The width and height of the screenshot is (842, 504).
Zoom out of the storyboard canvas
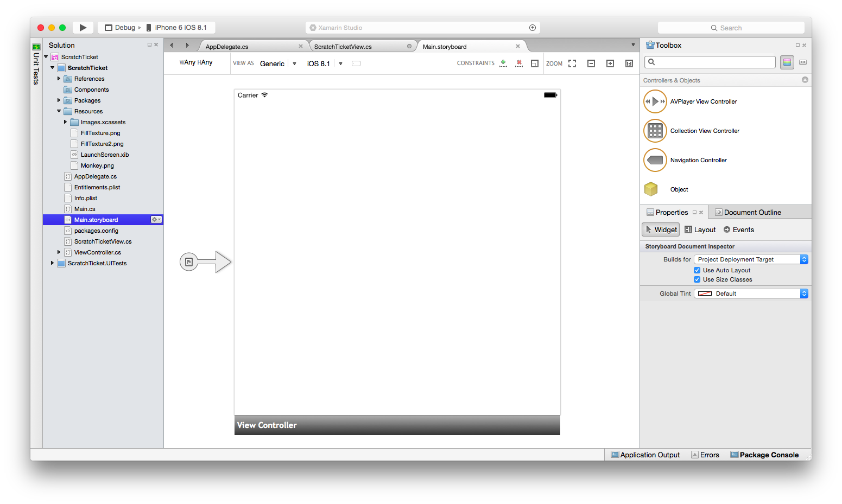(591, 63)
